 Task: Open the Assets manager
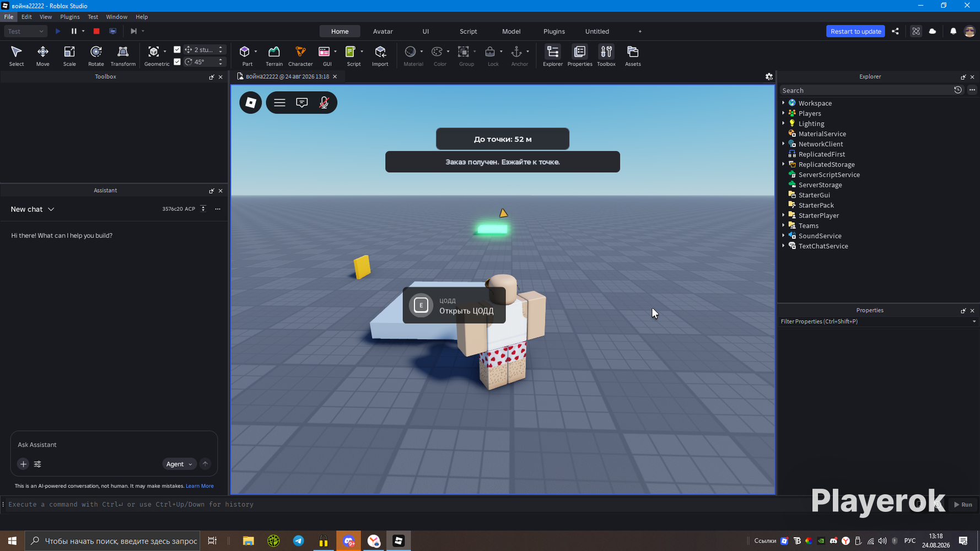pyautogui.click(x=633, y=56)
